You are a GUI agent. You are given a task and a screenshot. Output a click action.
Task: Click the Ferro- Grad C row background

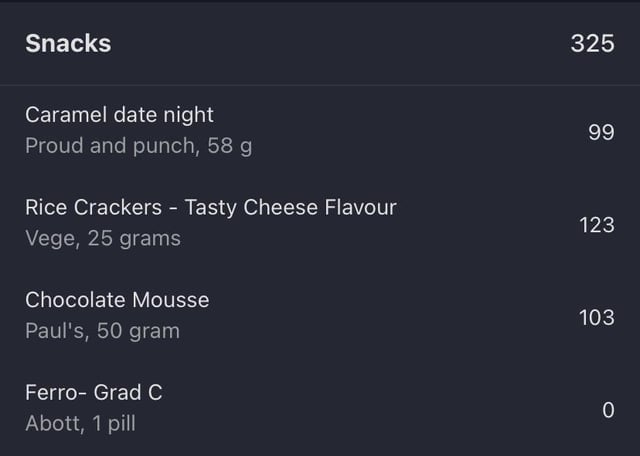point(320,409)
